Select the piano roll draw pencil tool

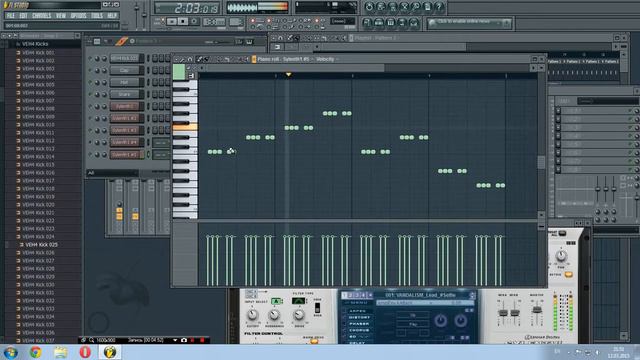tap(200, 60)
